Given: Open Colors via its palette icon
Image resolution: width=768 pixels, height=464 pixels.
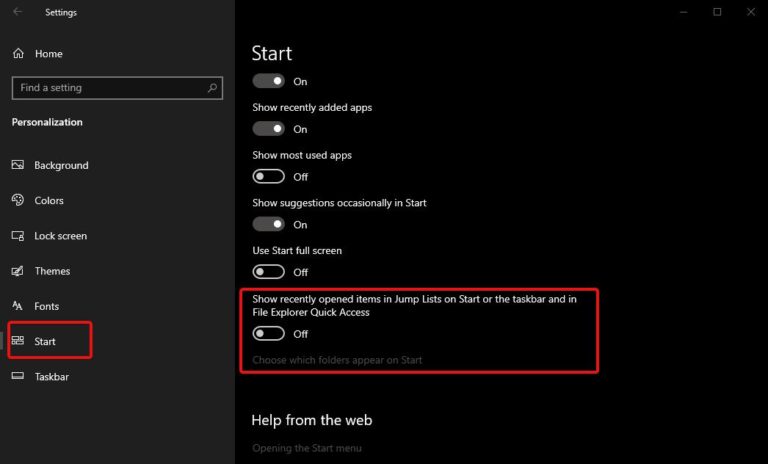Looking at the screenshot, I should click(18, 200).
